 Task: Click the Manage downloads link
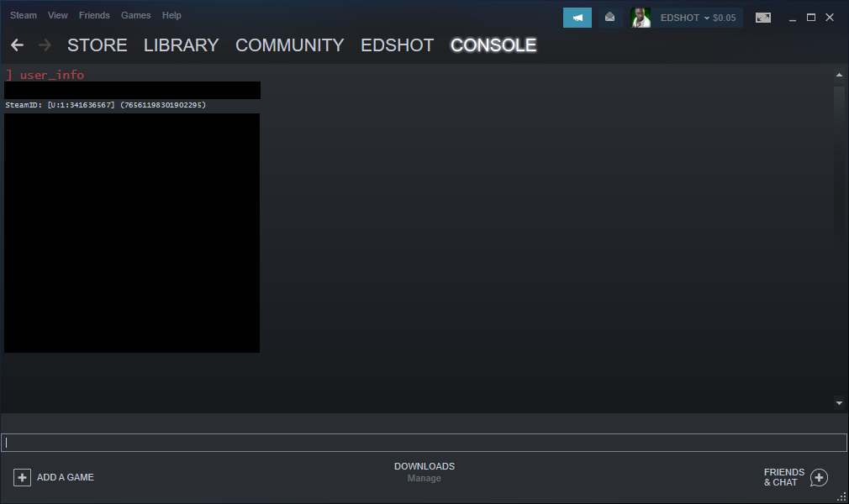pos(424,478)
